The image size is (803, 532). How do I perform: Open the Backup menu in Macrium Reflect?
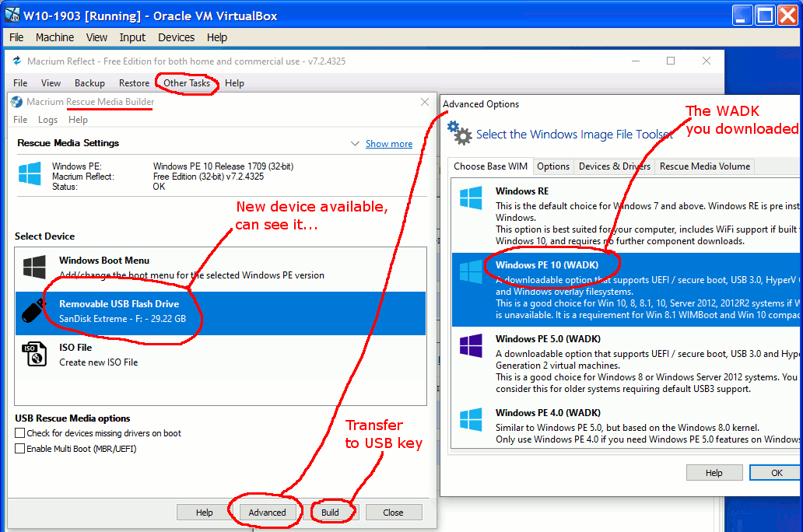tap(89, 83)
